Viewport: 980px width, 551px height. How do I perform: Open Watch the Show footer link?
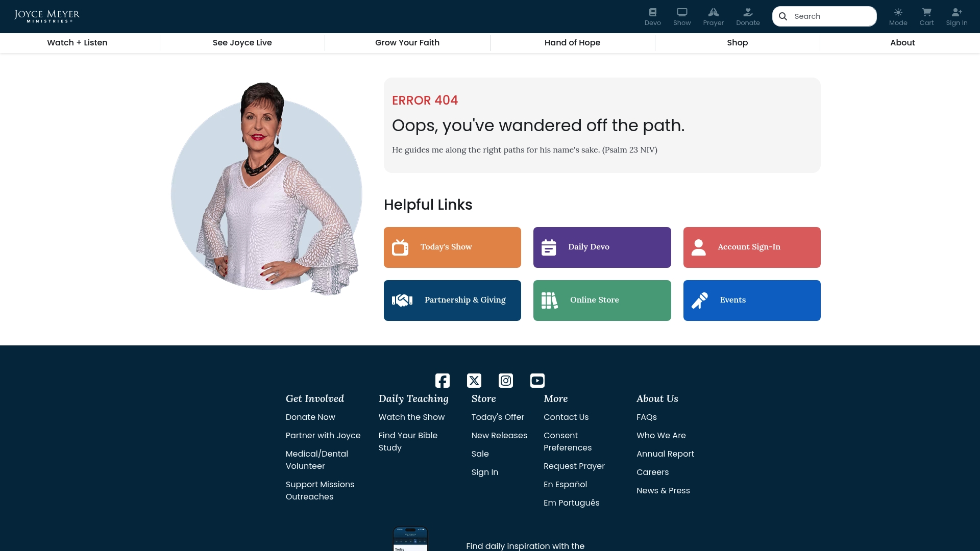[411, 417]
